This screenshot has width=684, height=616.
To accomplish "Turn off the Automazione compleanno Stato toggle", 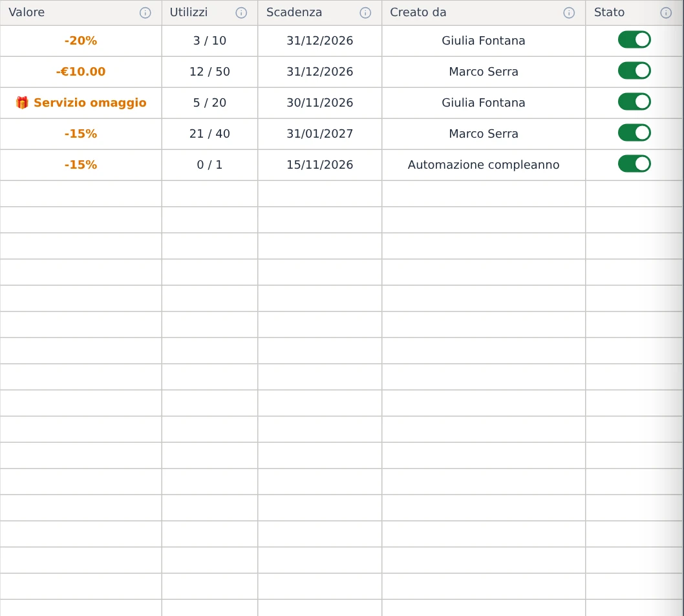I will tap(634, 164).
